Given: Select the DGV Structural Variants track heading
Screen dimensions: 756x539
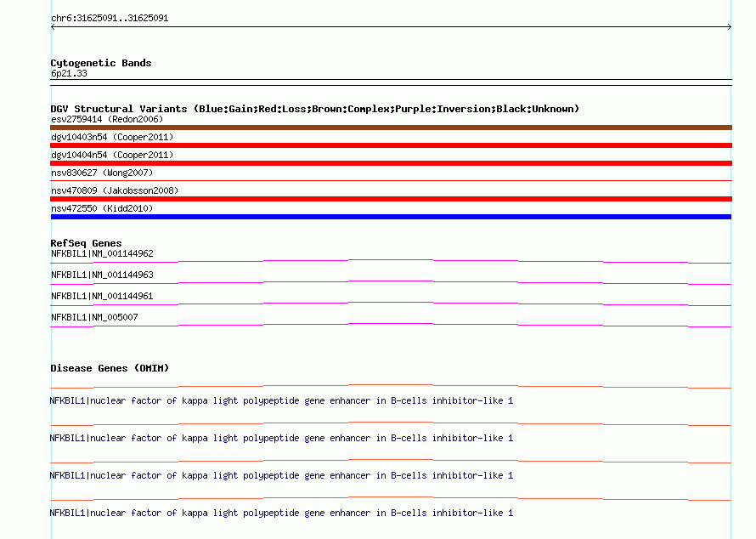Looking at the screenshot, I should pyautogui.click(x=314, y=109).
